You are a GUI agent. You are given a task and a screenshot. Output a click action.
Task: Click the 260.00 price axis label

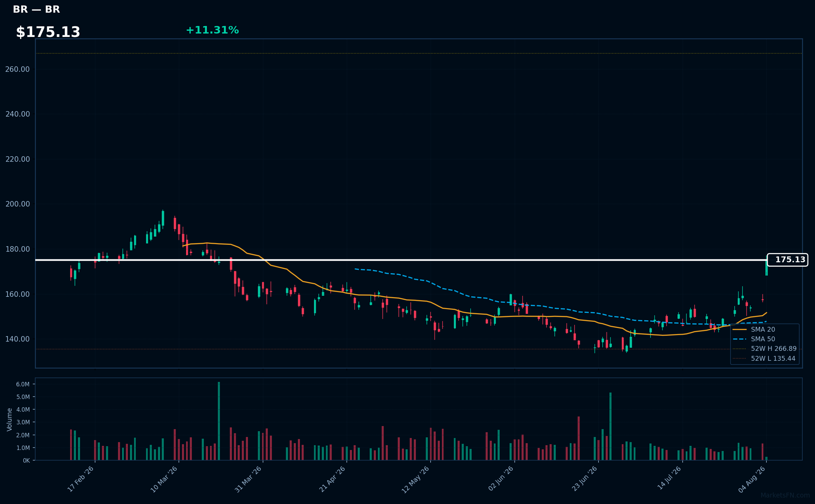[17, 69]
